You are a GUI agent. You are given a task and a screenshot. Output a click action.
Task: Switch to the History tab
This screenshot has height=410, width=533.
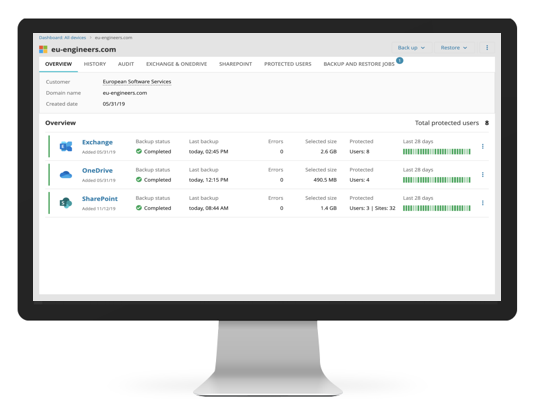click(95, 64)
